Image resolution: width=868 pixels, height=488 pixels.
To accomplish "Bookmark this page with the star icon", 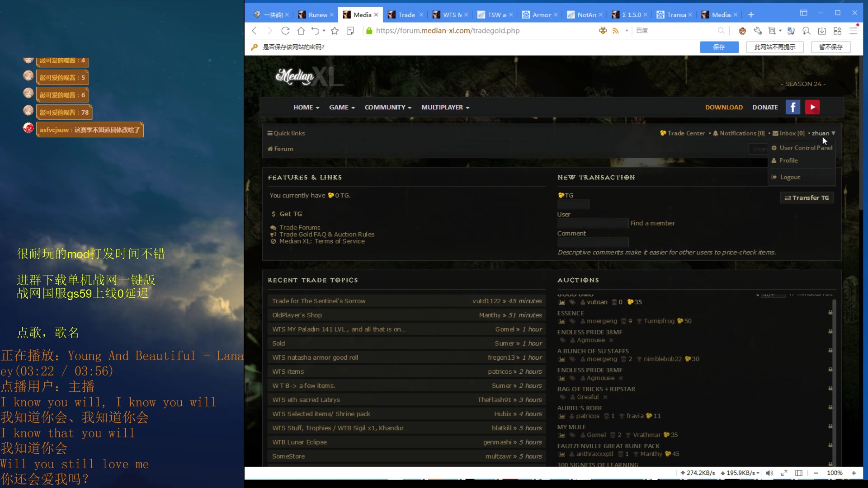I will click(335, 31).
